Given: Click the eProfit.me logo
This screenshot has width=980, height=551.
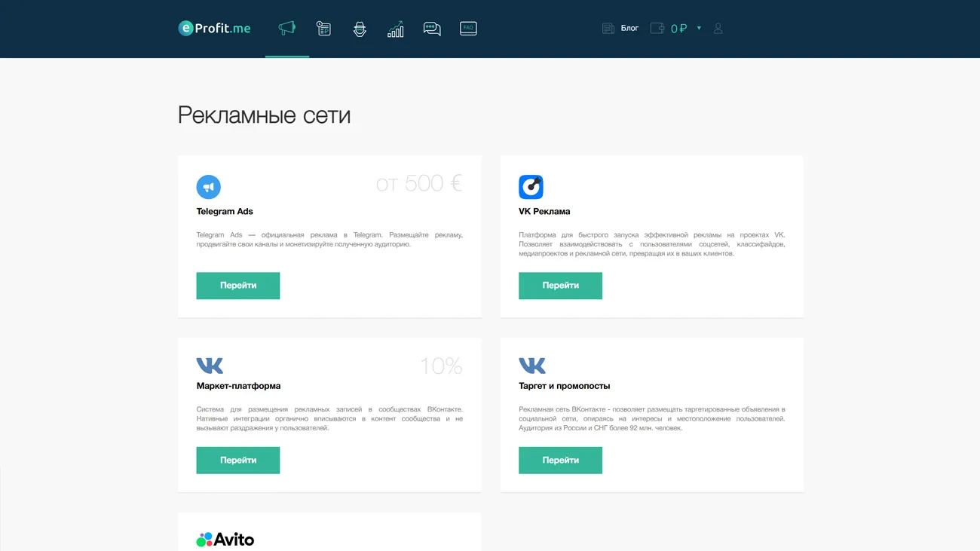Looking at the screenshot, I should pyautogui.click(x=214, y=29).
